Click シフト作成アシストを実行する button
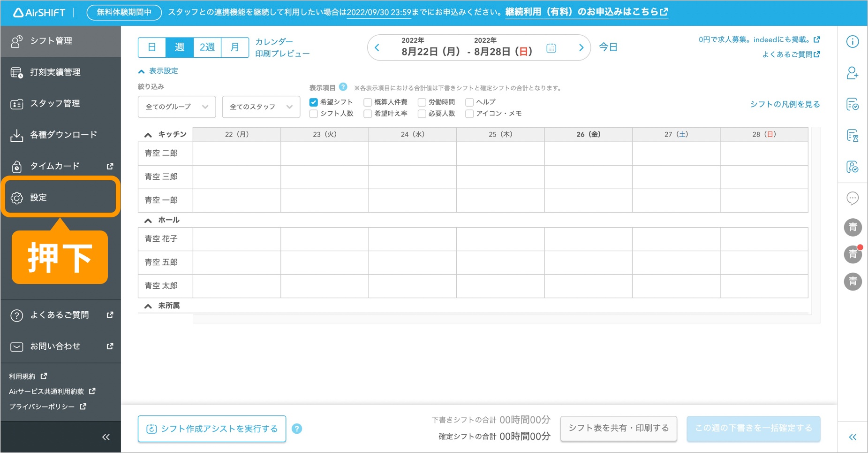868x453 pixels. coord(211,428)
